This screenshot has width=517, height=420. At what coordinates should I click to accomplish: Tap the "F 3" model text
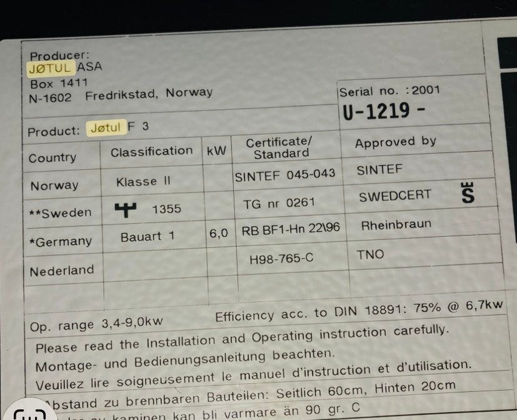tap(138, 126)
